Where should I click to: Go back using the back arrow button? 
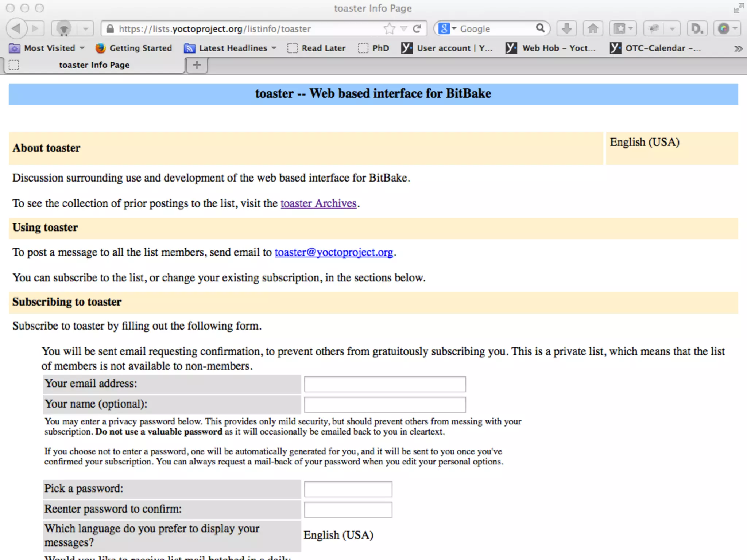click(x=16, y=28)
